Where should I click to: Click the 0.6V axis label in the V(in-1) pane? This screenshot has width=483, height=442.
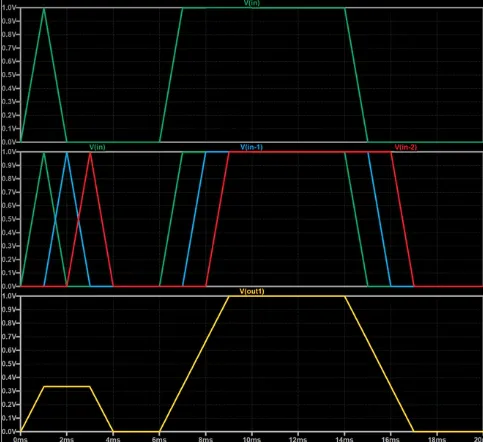click(9, 206)
